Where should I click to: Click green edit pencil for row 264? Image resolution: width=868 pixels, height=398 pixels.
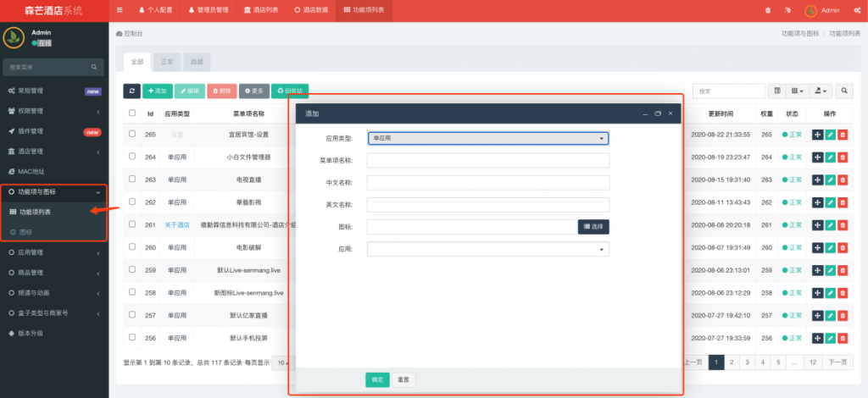click(830, 157)
